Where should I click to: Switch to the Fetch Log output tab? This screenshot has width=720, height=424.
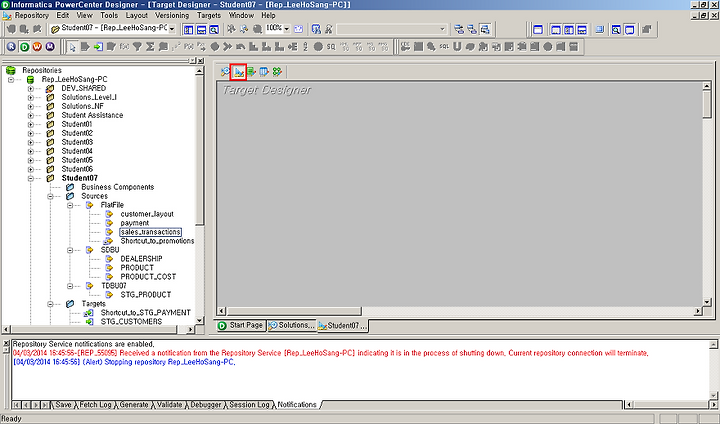coord(95,405)
